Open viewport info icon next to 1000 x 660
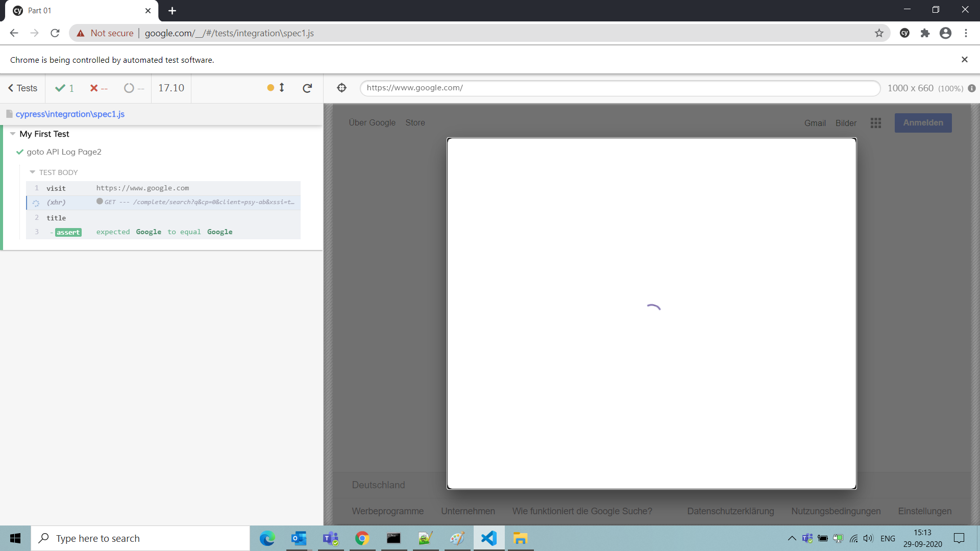This screenshot has width=980, height=551. click(x=972, y=88)
